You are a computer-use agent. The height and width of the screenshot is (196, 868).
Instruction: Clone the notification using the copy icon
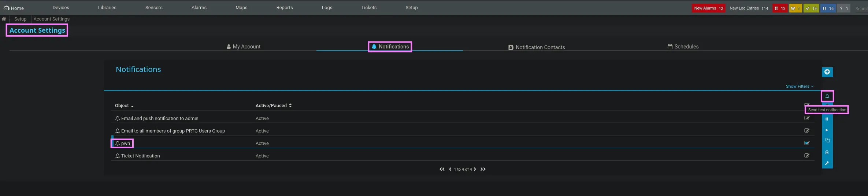827,141
